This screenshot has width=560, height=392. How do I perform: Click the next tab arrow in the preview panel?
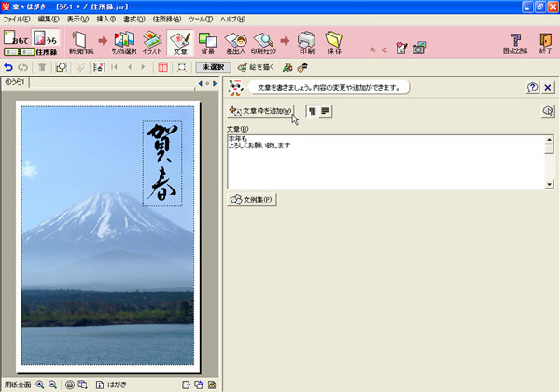pos(216,83)
